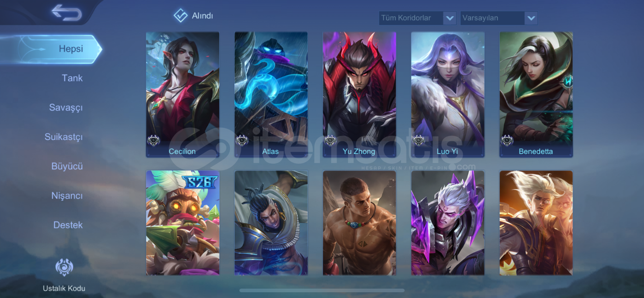Tap the mastery badge on Luo Yi card
Image resolution: width=644 pixels, height=298 pixels.
[419, 140]
